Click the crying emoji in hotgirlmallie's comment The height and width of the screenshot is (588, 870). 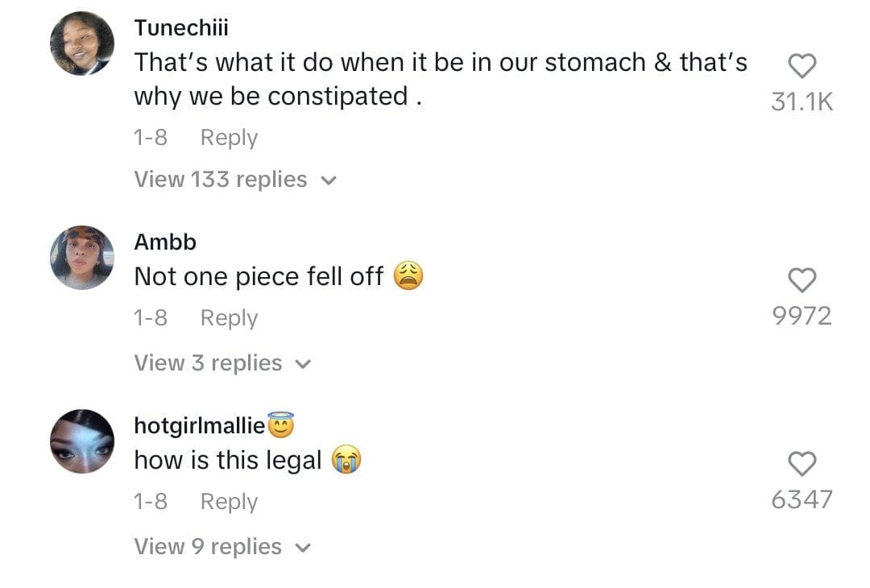pyautogui.click(x=346, y=461)
